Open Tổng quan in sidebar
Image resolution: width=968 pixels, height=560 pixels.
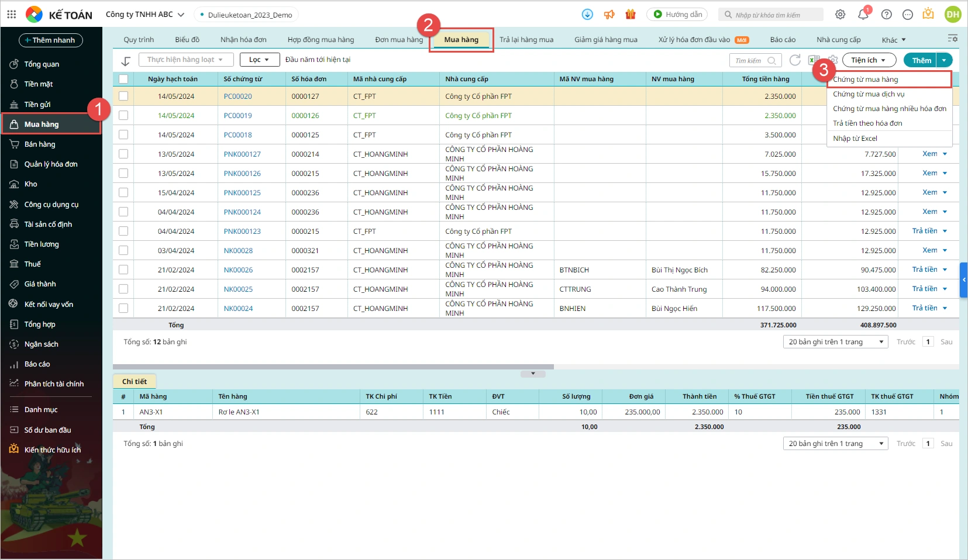tap(42, 64)
